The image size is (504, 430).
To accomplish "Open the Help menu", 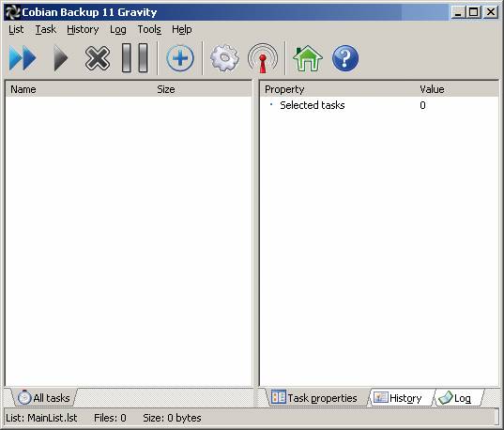I will pyautogui.click(x=181, y=30).
